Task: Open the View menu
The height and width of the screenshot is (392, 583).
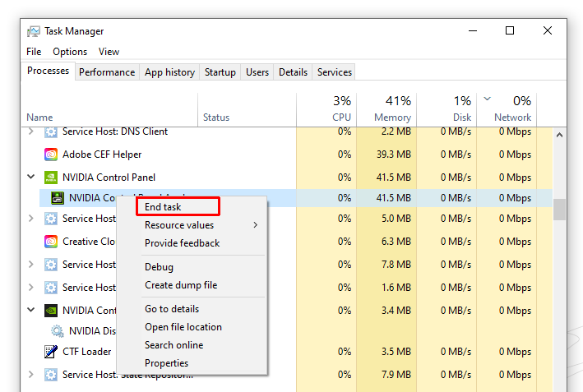Action: [109, 52]
